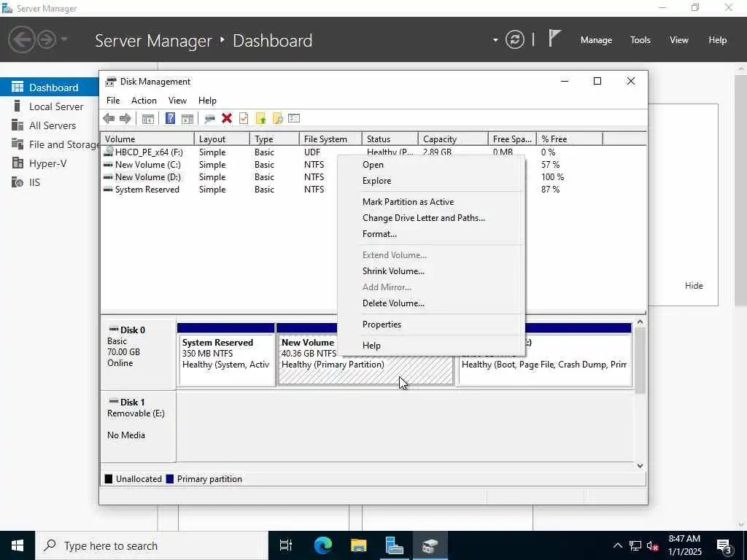Click the Show/Hide Action Pane toolbar icon
The width and height of the screenshot is (747, 560).
187,119
